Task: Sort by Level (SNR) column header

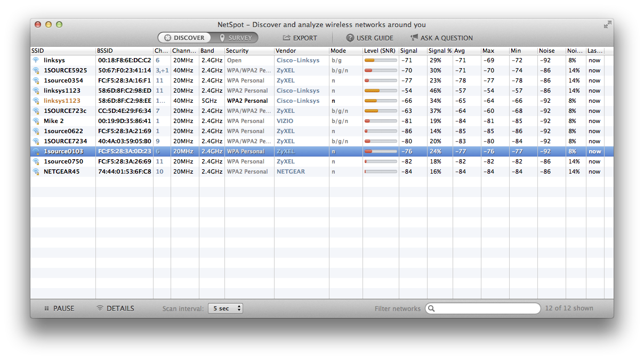Action: pos(381,51)
